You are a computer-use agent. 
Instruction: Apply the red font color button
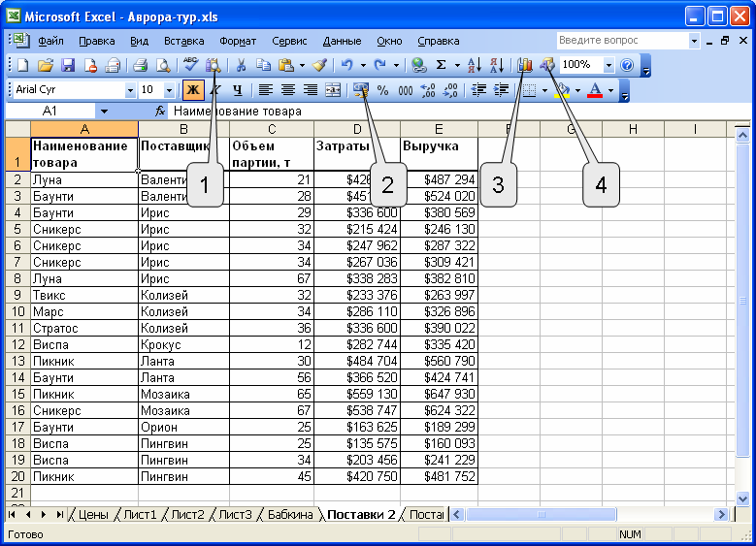(x=596, y=90)
